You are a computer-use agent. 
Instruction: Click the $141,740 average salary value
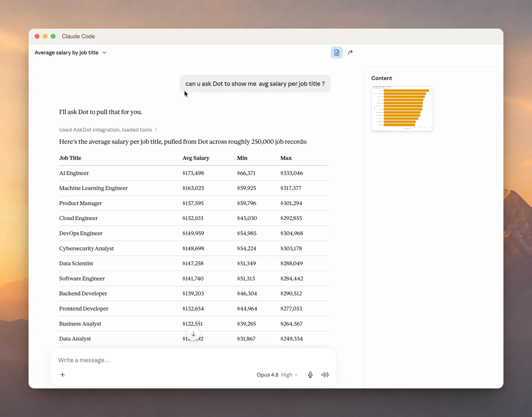[193, 279]
